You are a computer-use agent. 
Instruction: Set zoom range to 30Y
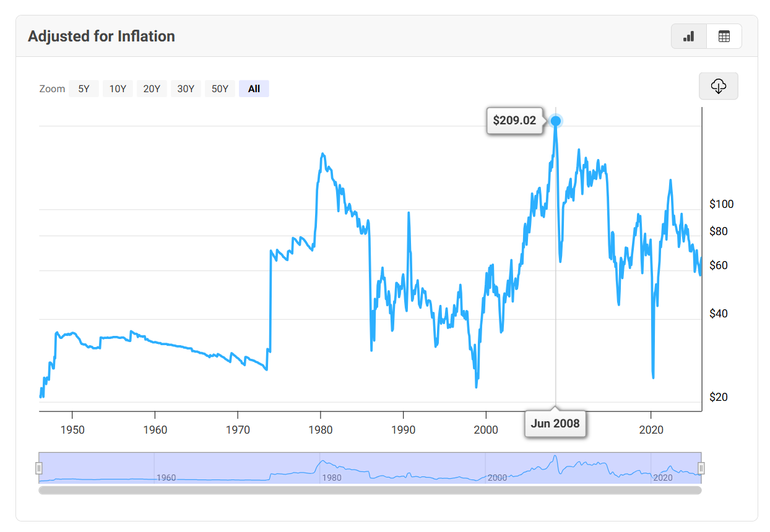[186, 89]
